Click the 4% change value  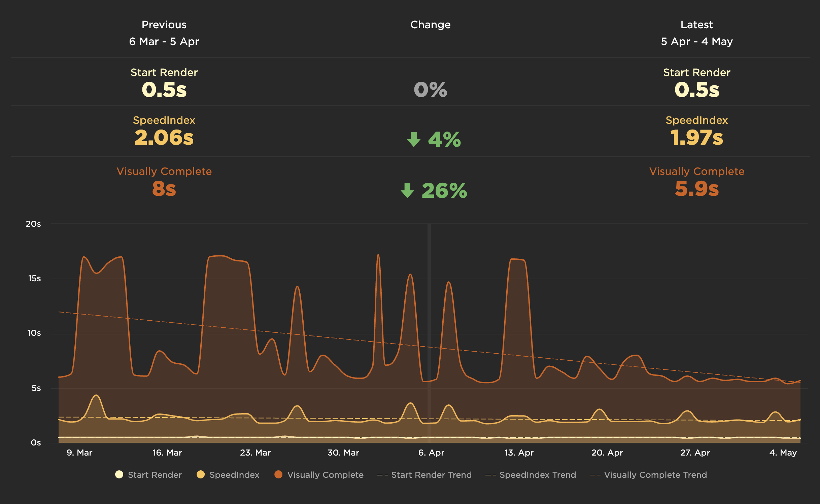click(444, 139)
